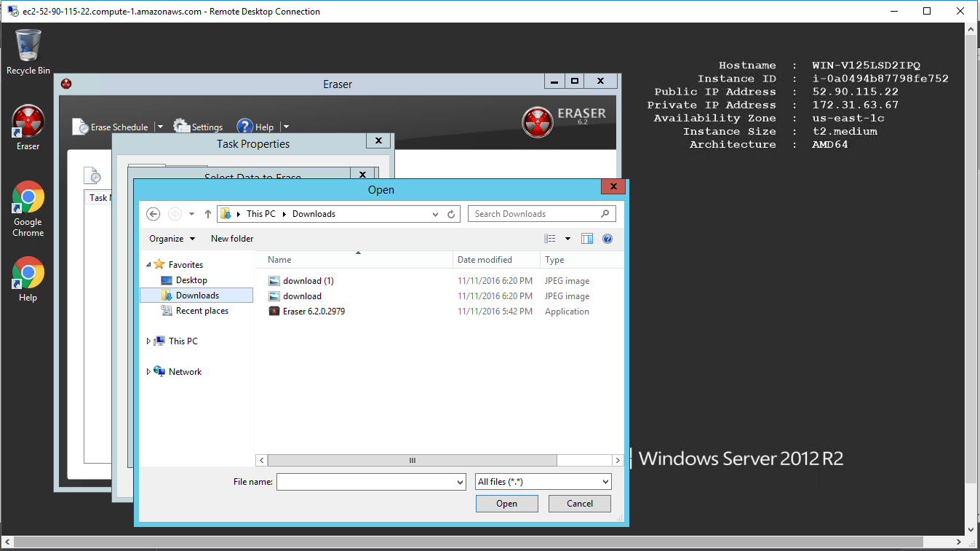
Task: Click the Search Downloads field
Action: tap(535, 214)
